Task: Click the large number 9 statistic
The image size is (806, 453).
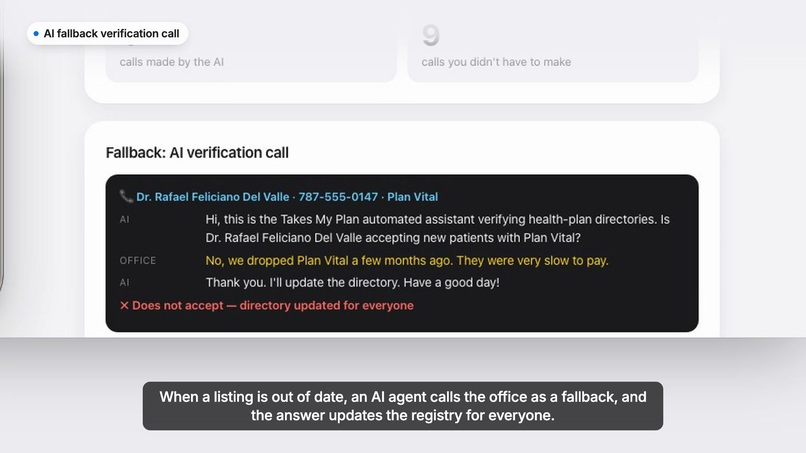Action: tap(431, 35)
